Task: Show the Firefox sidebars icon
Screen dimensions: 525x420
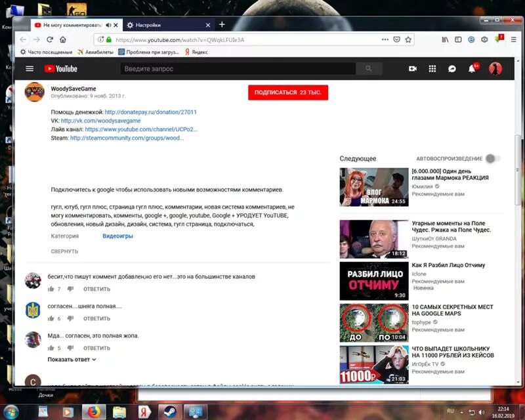Action: 458,39
